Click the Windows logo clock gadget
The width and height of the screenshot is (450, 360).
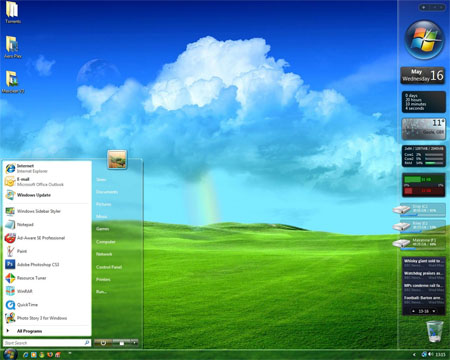[424, 40]
